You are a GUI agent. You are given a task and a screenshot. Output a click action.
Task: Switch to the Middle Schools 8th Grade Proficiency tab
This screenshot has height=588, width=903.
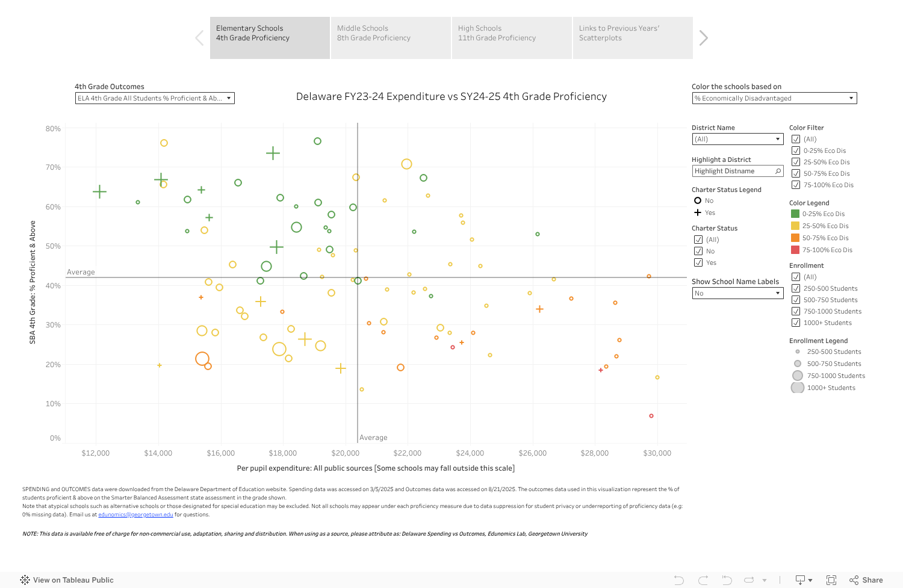pyautogui.click(x=390, y=33)
